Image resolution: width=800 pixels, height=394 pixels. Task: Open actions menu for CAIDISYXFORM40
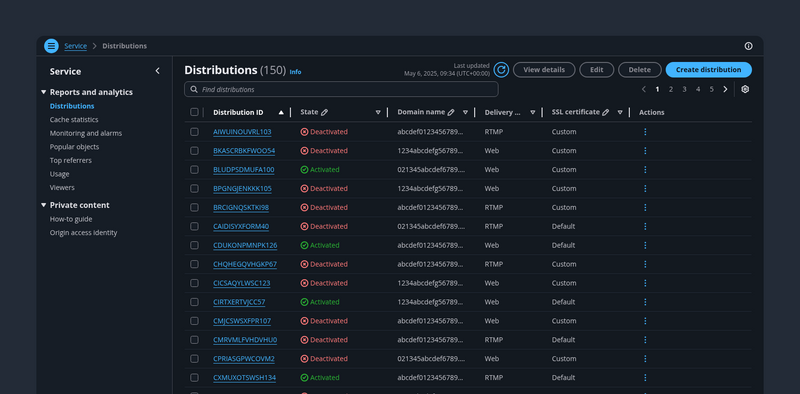[x=645, y=226]
